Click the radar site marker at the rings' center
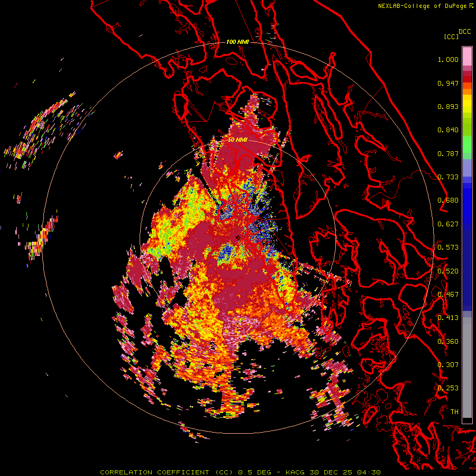Image resolution: width=476 pixels, height=476 pixels. click(x=238, y=237)
